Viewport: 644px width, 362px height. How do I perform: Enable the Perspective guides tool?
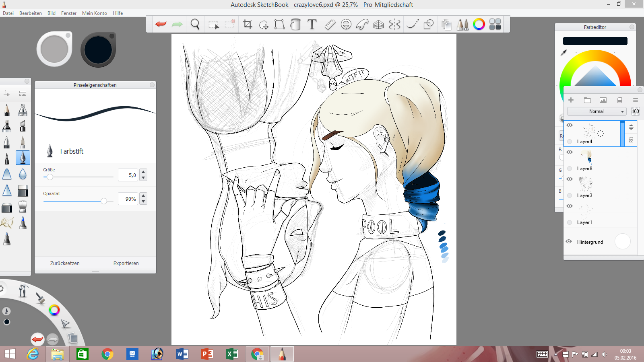(x=378, y=24)
